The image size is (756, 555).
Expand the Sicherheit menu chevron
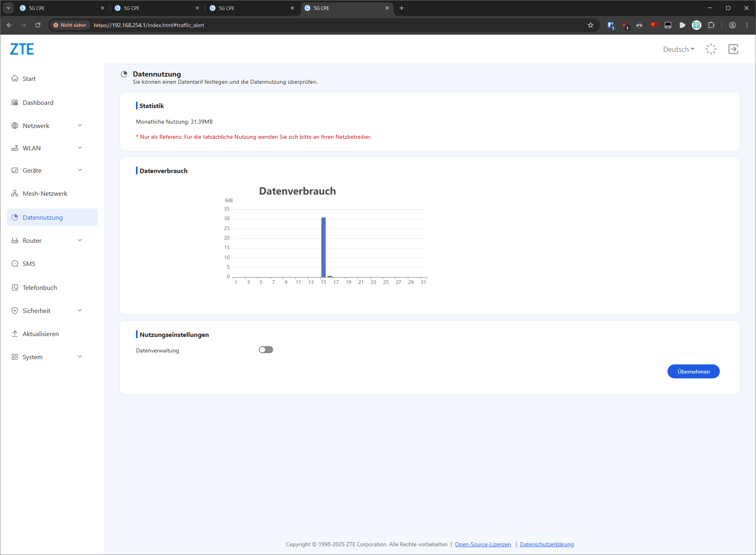coord(80,310)
